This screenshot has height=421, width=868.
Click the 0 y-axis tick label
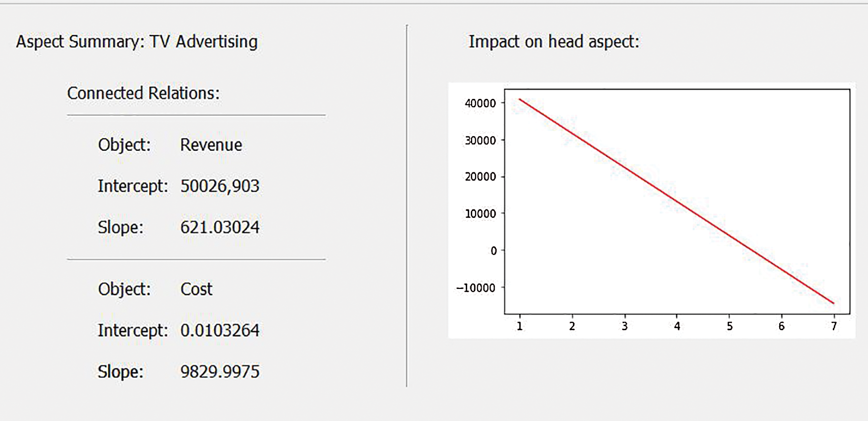tap(493, 251)
